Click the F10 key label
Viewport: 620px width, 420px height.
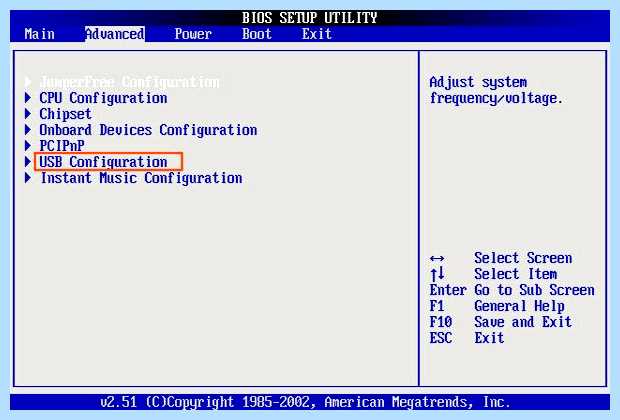click(x=440, y=322)
